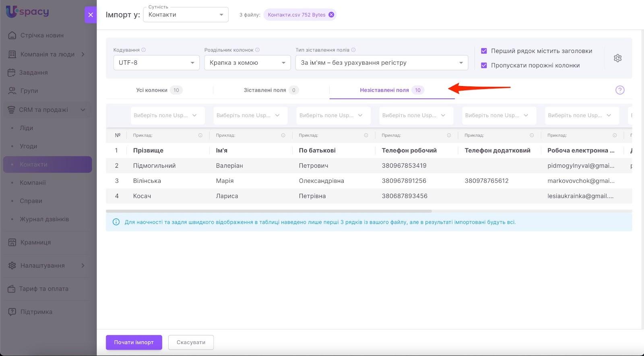The height and width of the screenshot is (356, 644).
Task: Open Стрічка новин from the sidebar
Action: (42, 35)
